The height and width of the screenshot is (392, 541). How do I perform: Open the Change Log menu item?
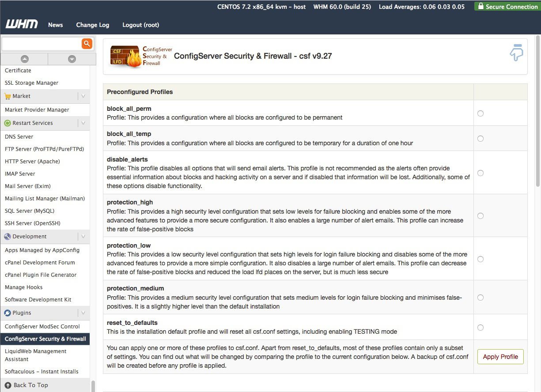pyautogui.click(x=93, y=25)
